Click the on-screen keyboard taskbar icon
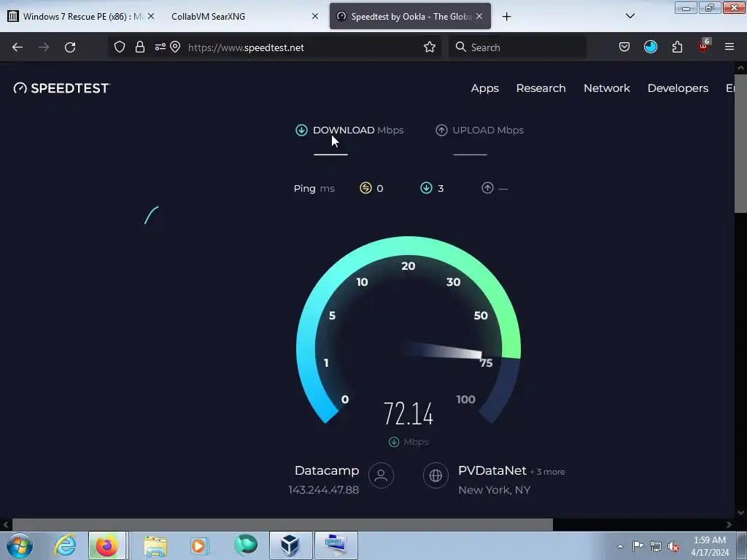 pos(336,545)
